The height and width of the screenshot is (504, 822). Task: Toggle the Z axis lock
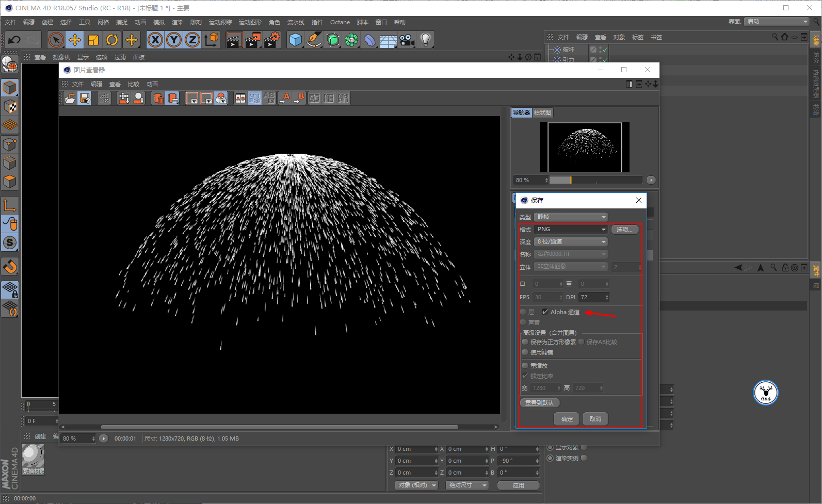point(192,40)
